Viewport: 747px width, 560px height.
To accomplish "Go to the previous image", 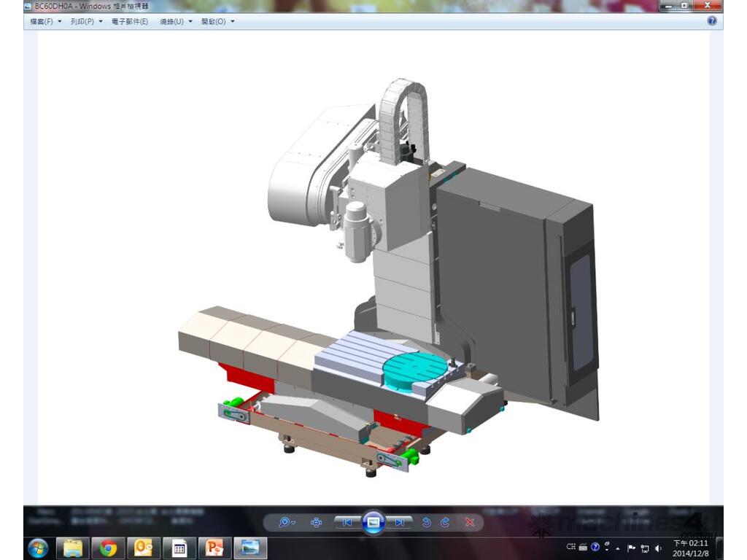I will [x=348, y=522].
